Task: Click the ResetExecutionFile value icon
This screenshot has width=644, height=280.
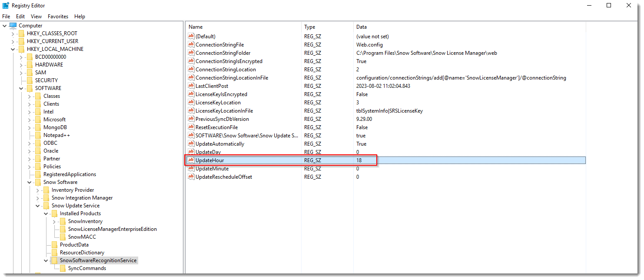Action: [x=191, y=127]
